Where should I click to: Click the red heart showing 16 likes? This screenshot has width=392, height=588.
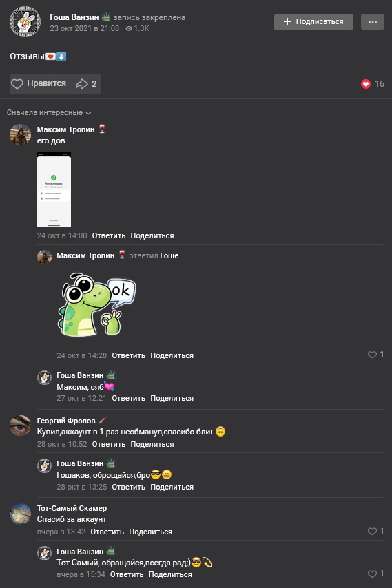(366, 84)
